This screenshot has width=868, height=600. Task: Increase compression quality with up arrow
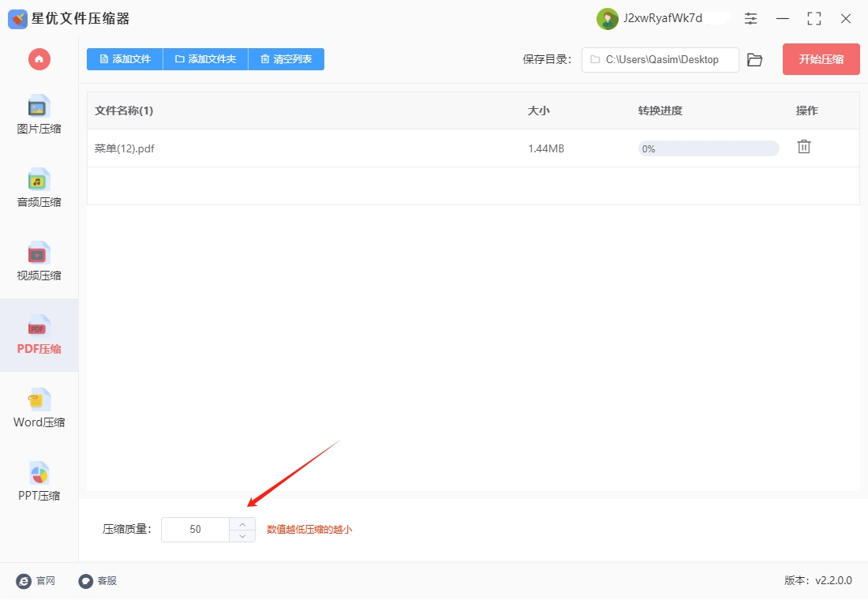(x=242, y=524)
